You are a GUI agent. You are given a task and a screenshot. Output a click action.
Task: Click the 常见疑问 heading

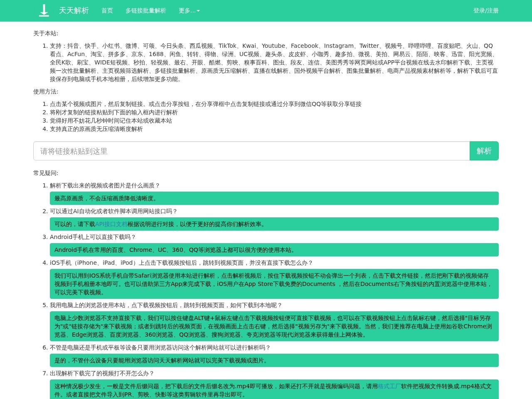click(46, 173)
